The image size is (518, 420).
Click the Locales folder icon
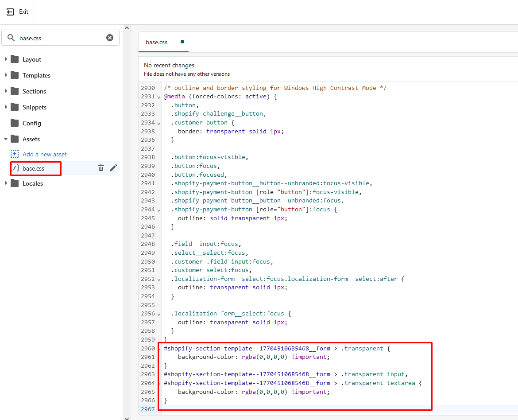15,183
